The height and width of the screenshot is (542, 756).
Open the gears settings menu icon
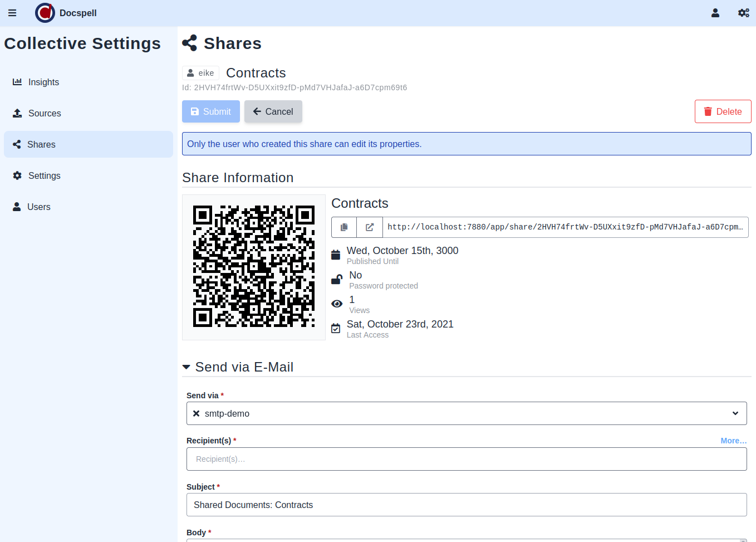(x=743, y=13)
